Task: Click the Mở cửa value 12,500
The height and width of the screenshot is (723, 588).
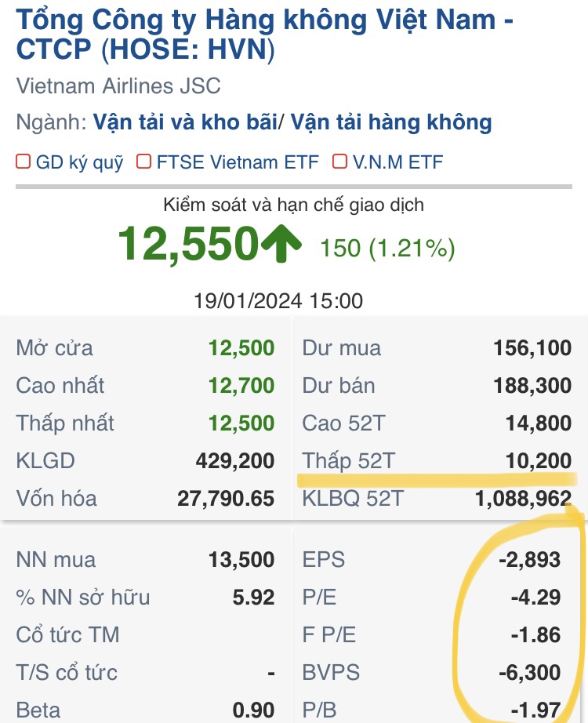Action: [241, 348]
